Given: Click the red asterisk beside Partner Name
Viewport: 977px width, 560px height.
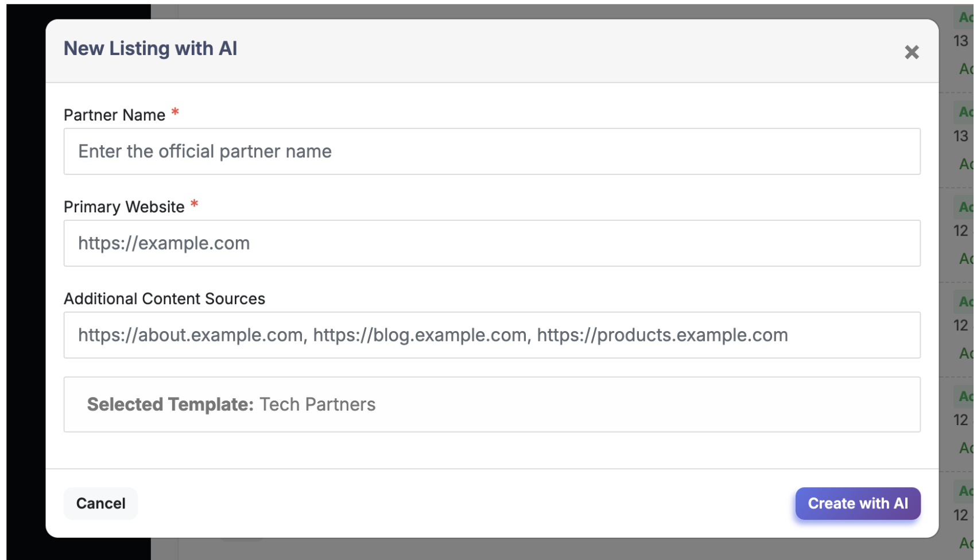Looking at the screenshot, I should [x=176, y=112].
